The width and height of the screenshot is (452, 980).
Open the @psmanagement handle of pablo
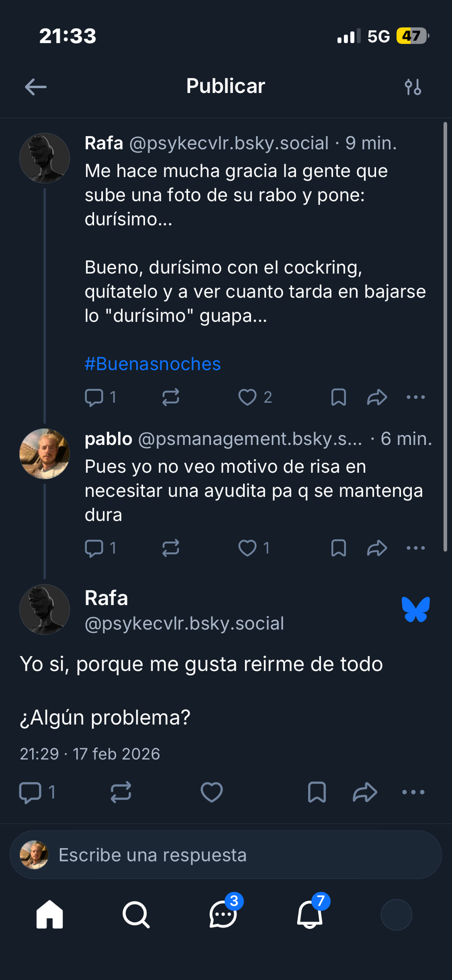click(x=250, y=439)
